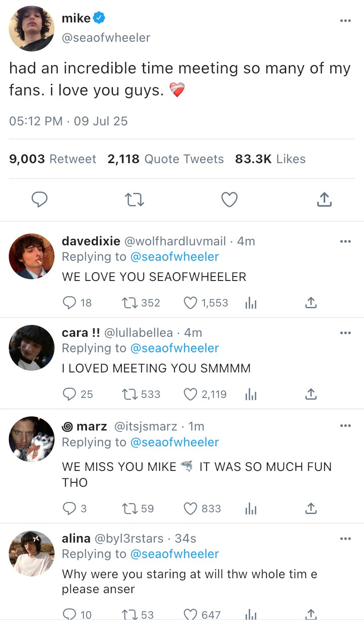View analytics for marz's reply
The image size is (364, 620).
coord(250,509)
